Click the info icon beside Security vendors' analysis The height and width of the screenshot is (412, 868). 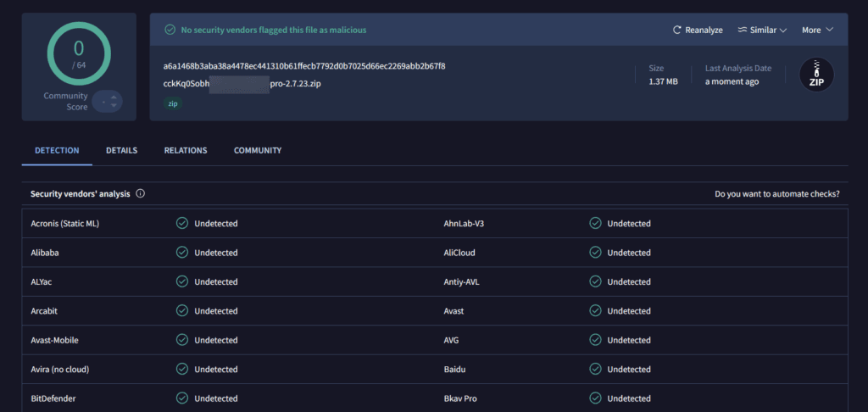tap(141, 193)
